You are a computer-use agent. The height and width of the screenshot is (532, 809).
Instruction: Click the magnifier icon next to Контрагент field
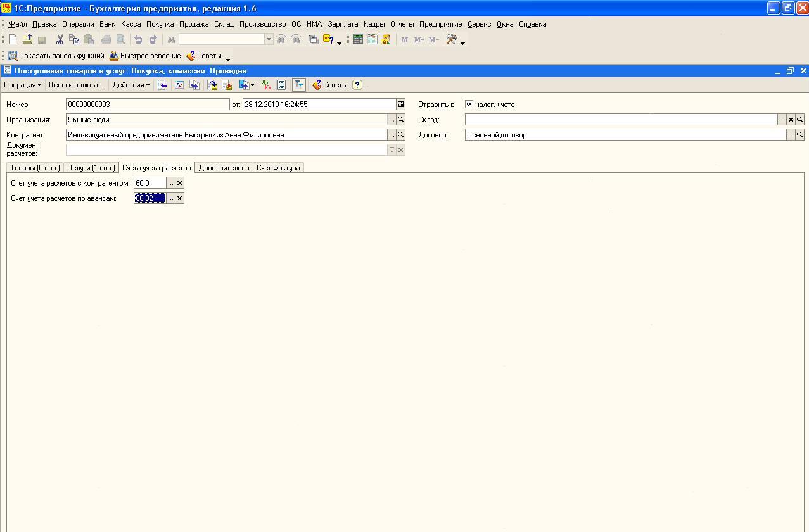coord(400,135)
